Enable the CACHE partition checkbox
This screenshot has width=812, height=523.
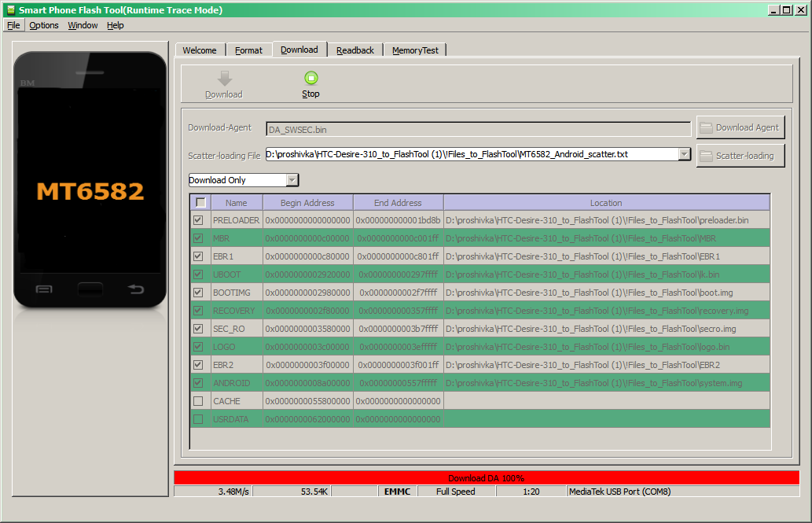[x=198, y=401]
